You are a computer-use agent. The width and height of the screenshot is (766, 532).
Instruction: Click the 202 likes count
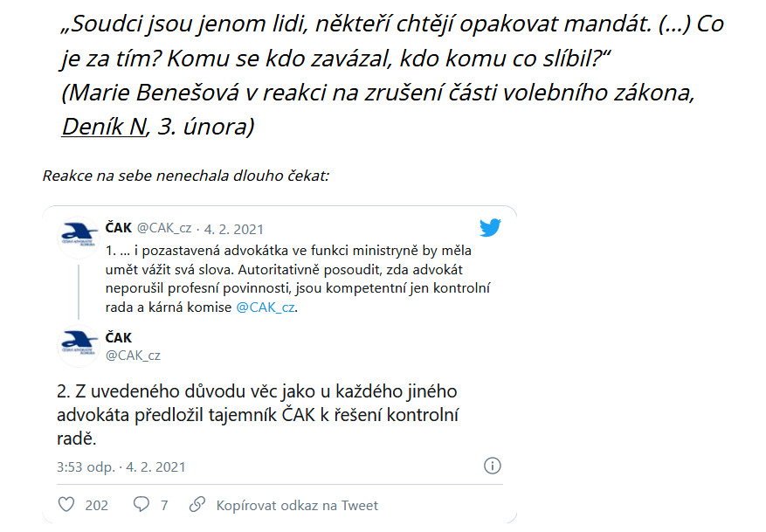point(96,505)
